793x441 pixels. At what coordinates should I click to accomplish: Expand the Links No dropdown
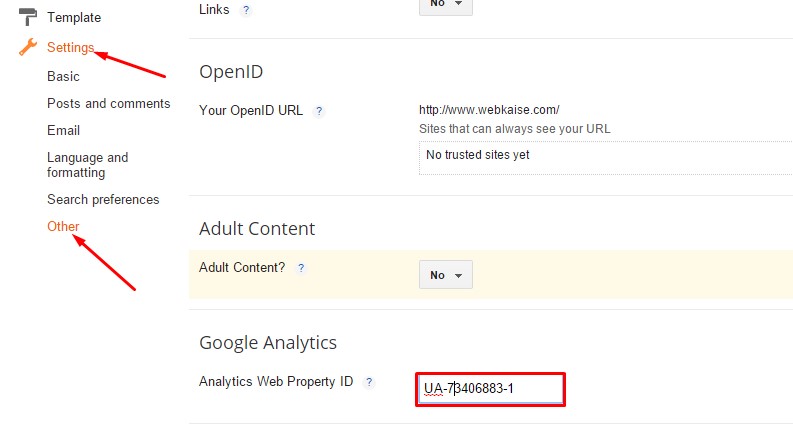tap(445, 5)
